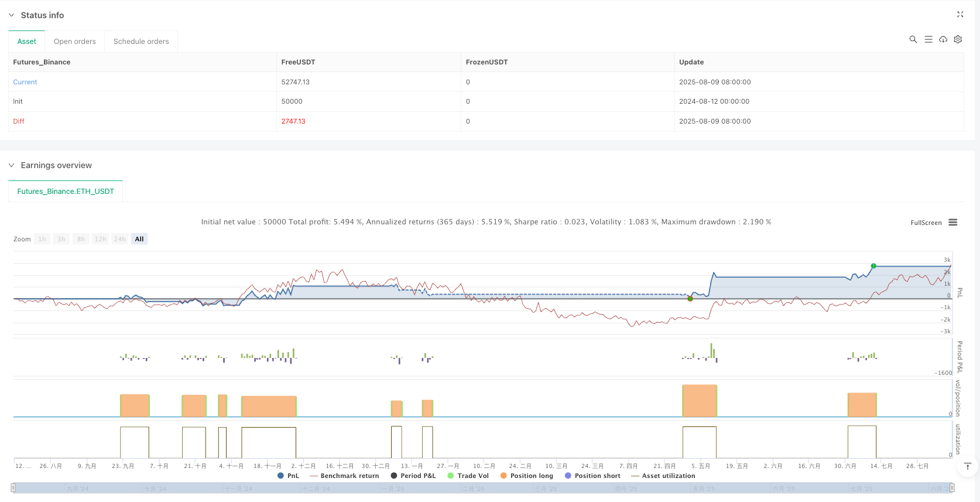
Task: Open the column list menu icon
Action: [x=928, y=39]
